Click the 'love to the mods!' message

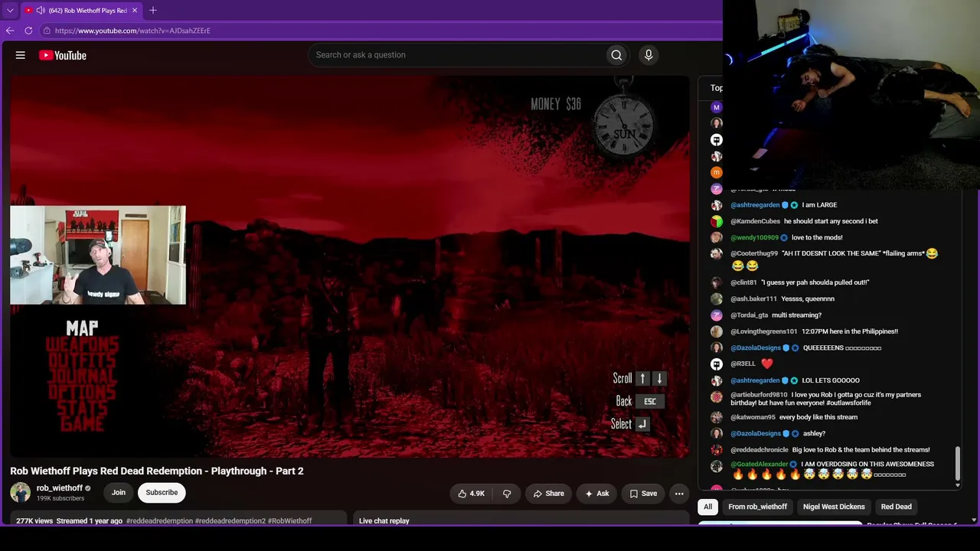point(817,238)
